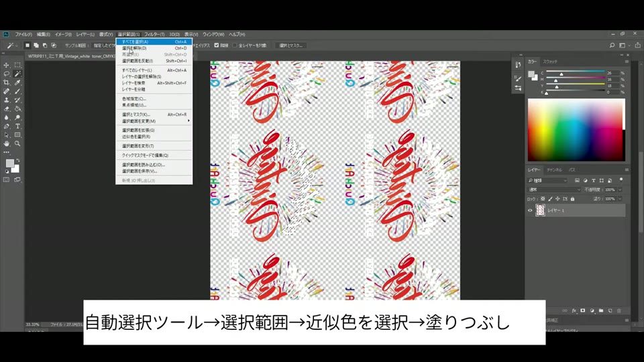The image size is (644, 362).
Task: Choose New selection mode in the options bar
Action: pyautogui.click(x=28, y=45)
